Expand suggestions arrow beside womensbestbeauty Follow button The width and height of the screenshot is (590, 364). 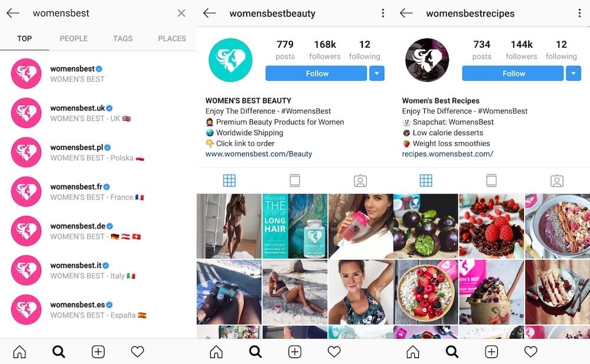(x=376, y=73)
